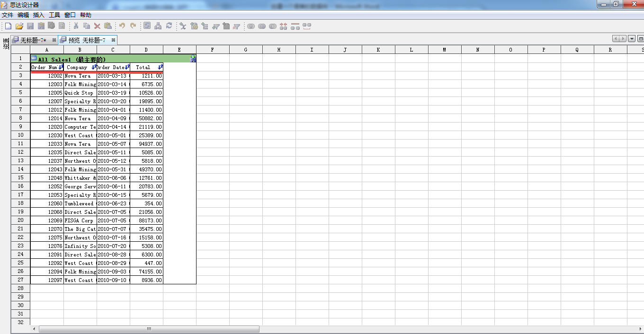
Task: Select row header 15
Action: 21,178
